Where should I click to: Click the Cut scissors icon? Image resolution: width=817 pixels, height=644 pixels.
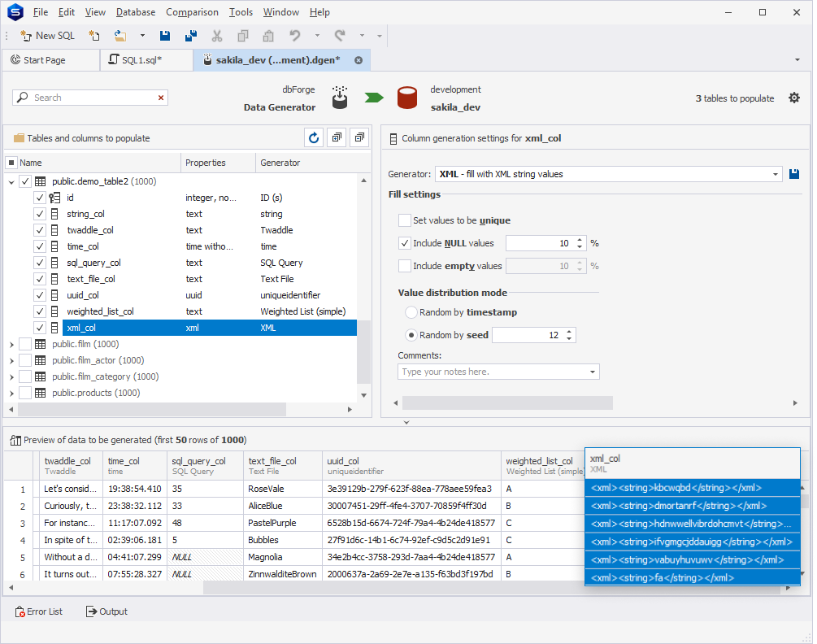point(217,36)
